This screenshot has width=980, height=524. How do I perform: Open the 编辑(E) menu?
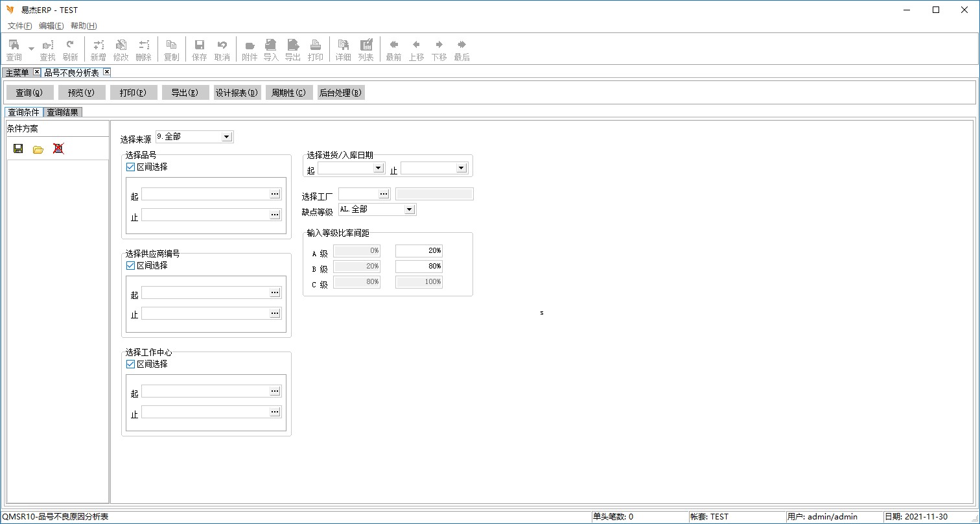click(51, 26)
